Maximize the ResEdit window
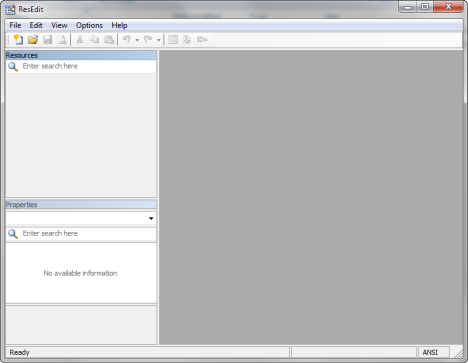This screenshot has width=468, height=363. 425,7
